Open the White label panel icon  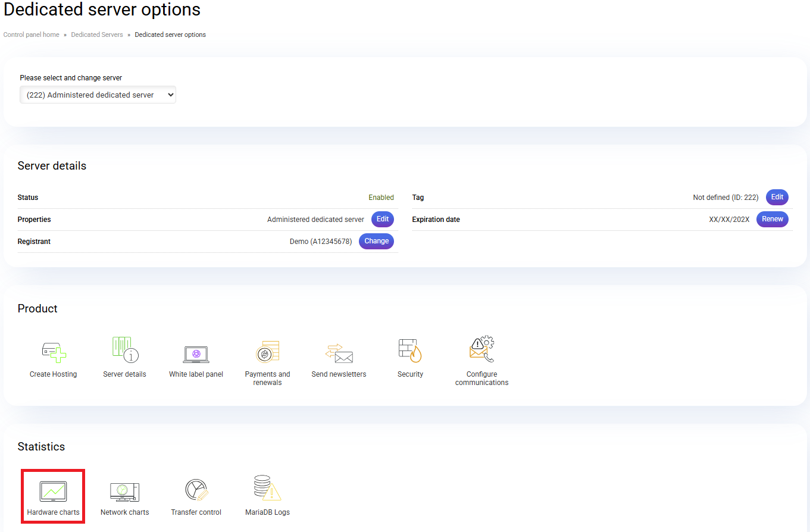[x=196, y=354]
